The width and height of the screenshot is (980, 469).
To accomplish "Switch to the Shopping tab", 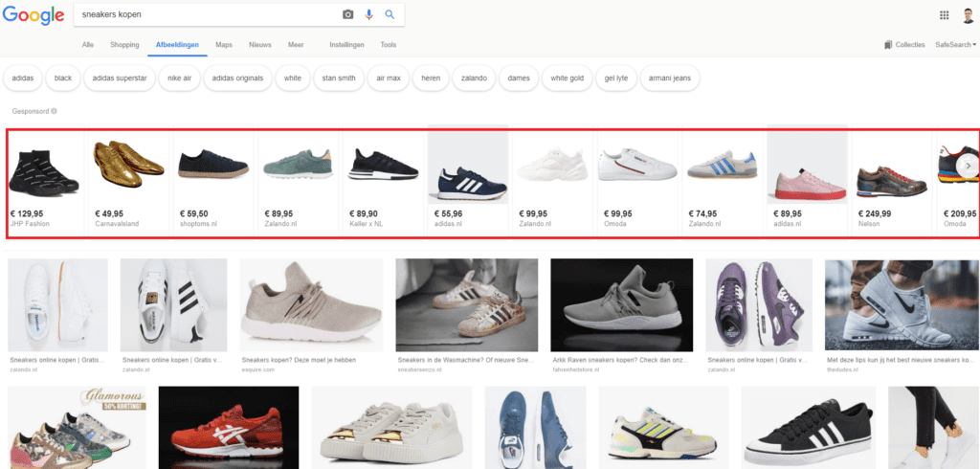I will tap(124, 45).
